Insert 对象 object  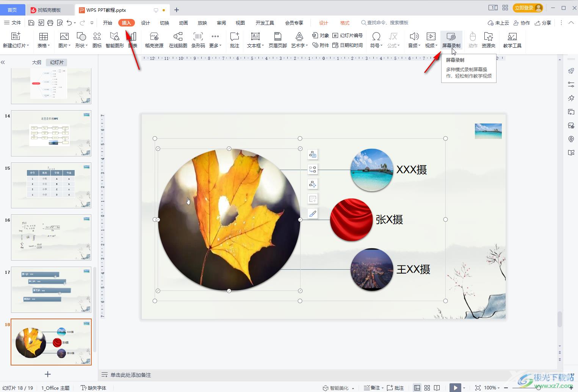321,35
